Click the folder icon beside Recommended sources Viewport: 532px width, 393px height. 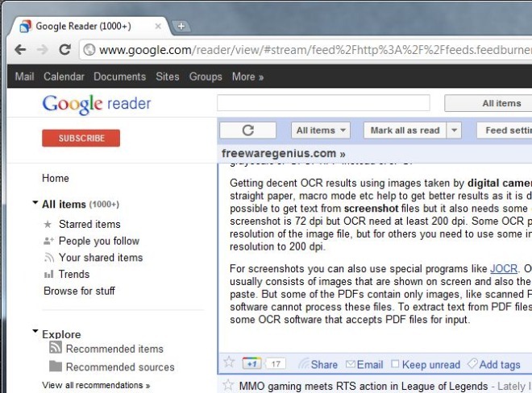tap(56, 366)
